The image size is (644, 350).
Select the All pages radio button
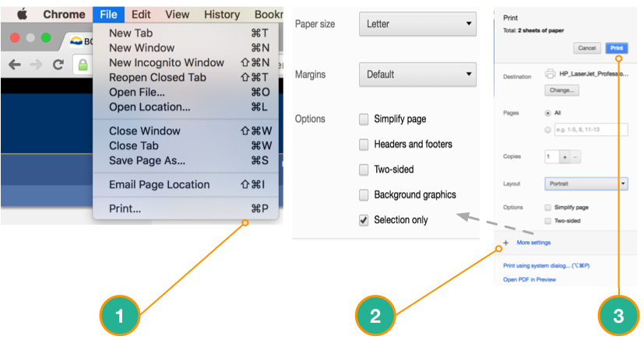pos(547,113)
